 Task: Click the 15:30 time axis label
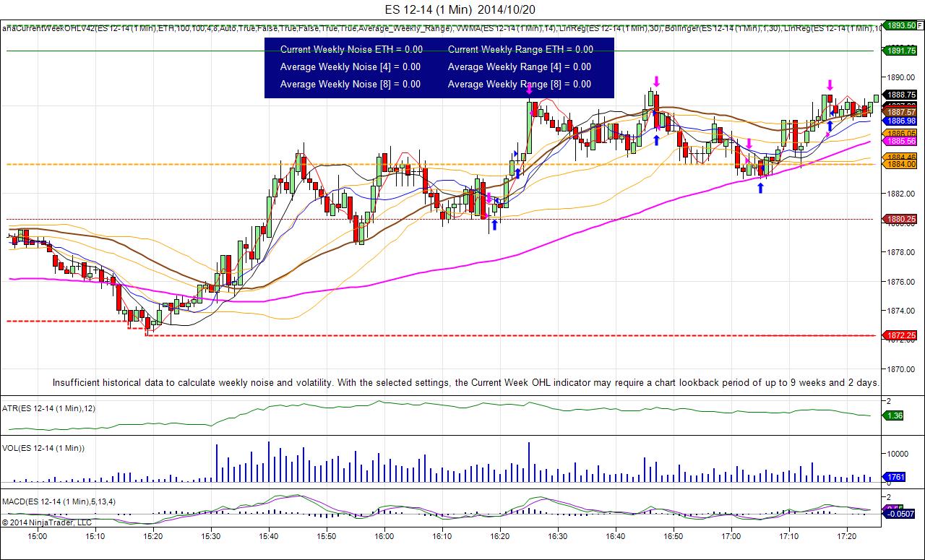(210, 536)
